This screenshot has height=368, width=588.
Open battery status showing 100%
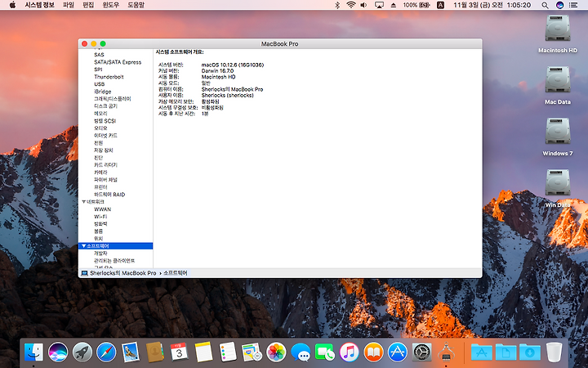pos(416,5)
